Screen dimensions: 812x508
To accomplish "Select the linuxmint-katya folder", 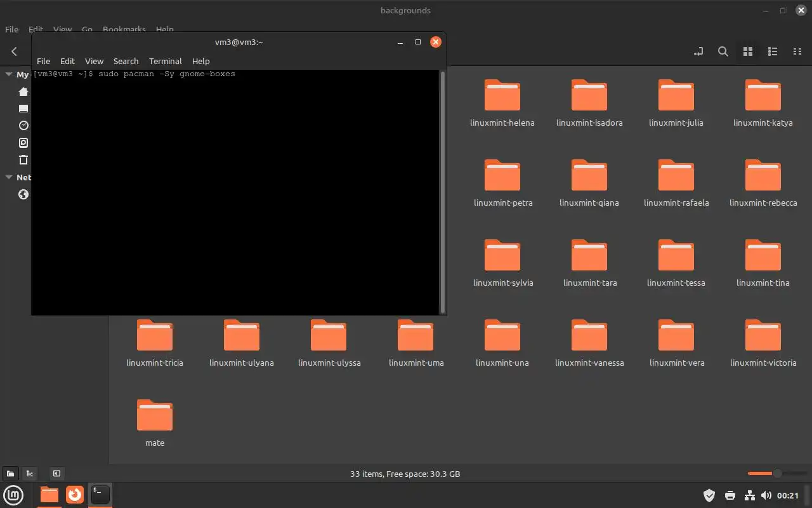I will click(763, 103).
